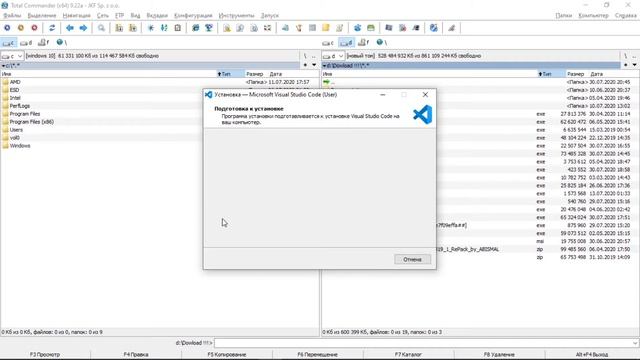Select the Users folder
This screenshot has height=360, width=640.
pyautogui.click(x=16, y=130)
